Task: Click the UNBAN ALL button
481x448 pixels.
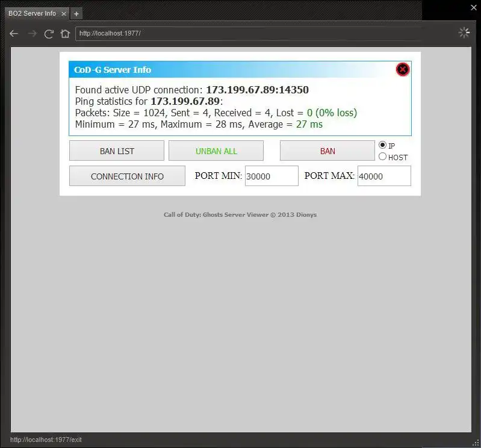Action: click(216, 151)
